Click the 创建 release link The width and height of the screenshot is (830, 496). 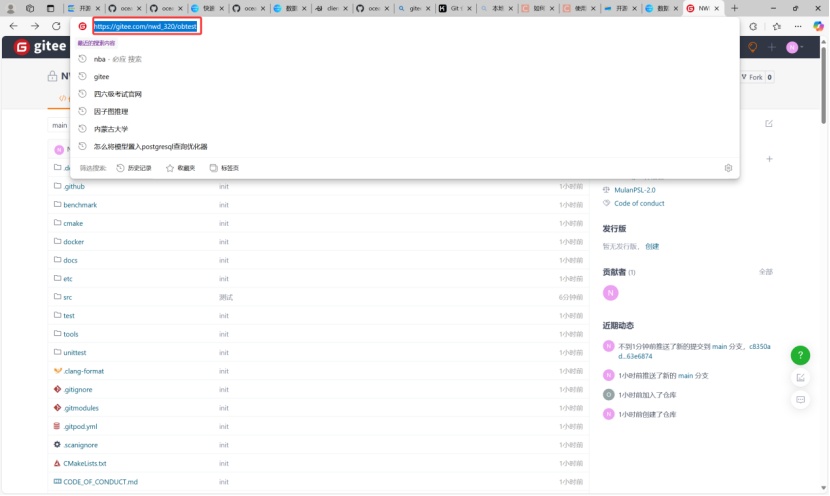click(652, 246)
